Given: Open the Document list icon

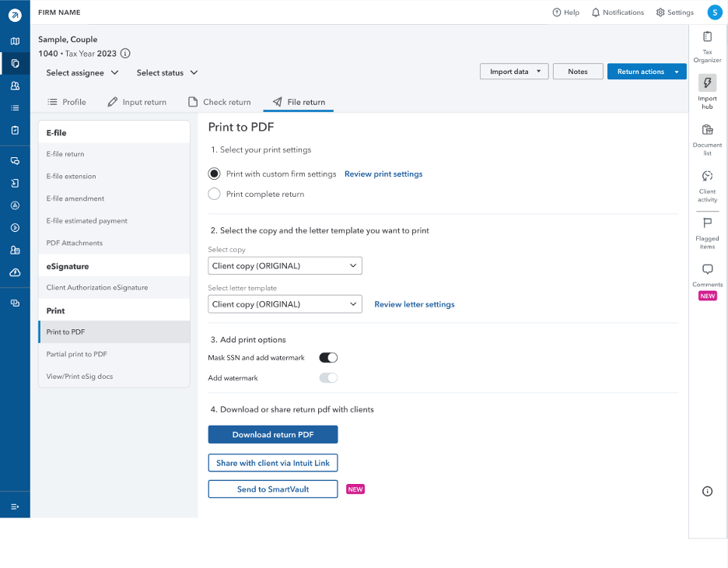Looking at the screenshot, I should (707, 130).
